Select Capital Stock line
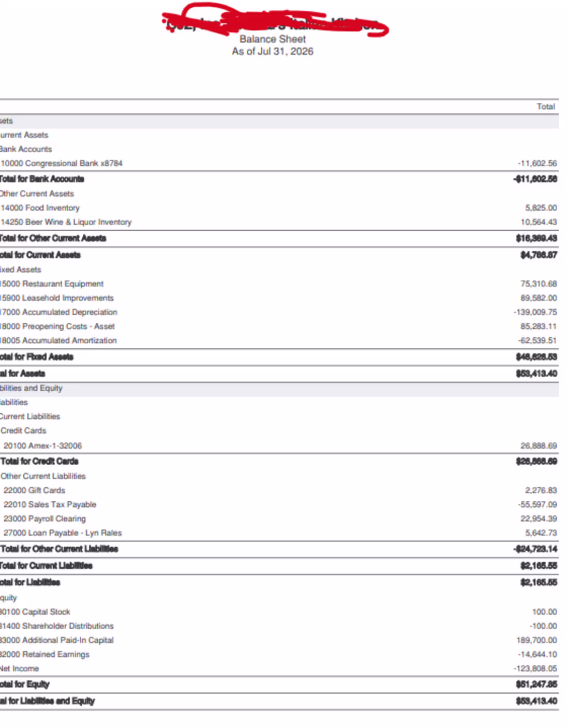Image resolution: width=569 pixels, height=728 pixels. [x=279, y=612]
